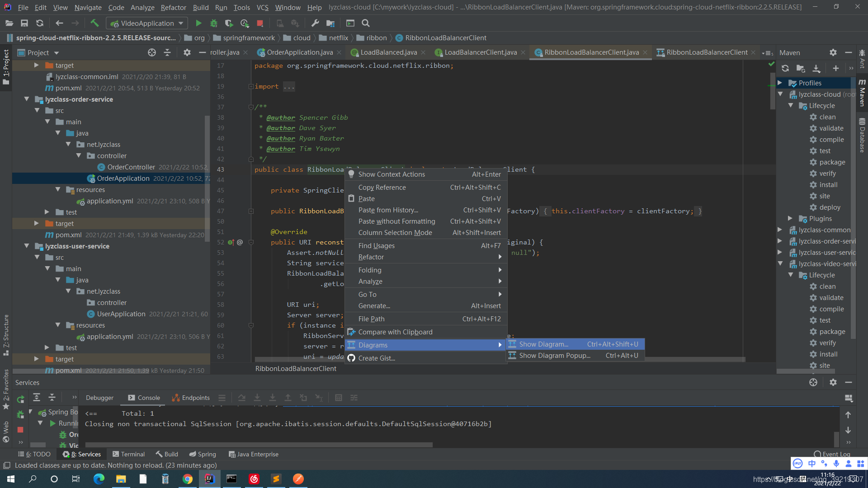Image resolution: width=868 pixels, height=488 pixels.
Task: Close the RibbonLoadBalancerClient.java tab
Action: 645,52
